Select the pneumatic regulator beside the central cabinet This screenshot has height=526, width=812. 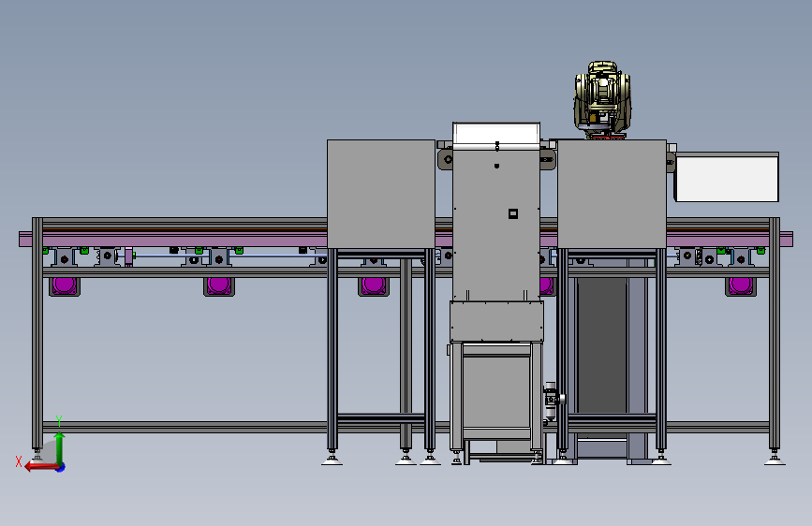coord(552,402)
